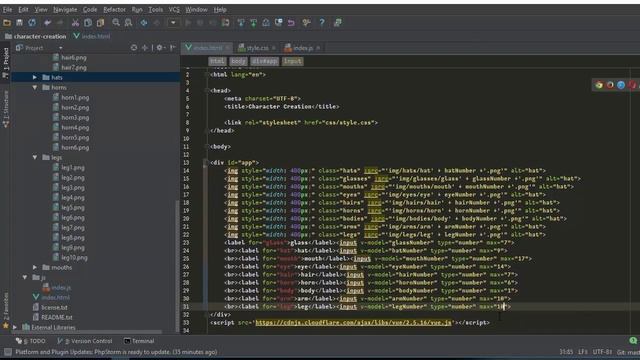The width and height of the screenshot is (640, 360).
Task: Open the TODO tool window
Action: [x=31, y=341]
